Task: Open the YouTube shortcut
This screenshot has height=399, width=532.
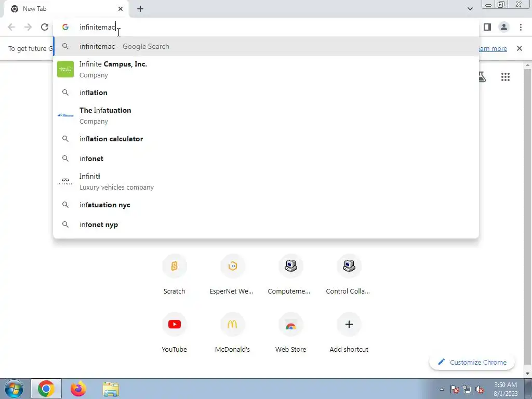Action: click(175, 333)
